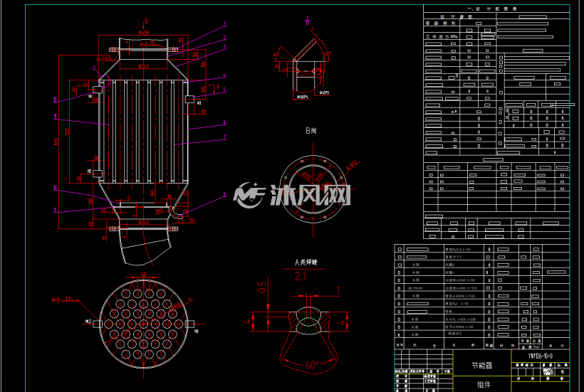Click the '设计参数' table header

(456, 17)
